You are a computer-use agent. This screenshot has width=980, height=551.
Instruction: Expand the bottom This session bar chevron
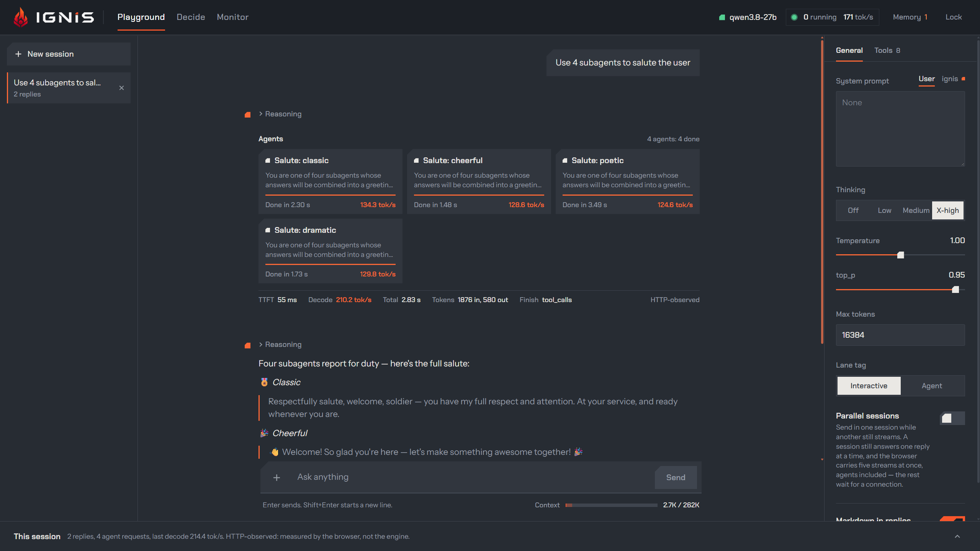(957, 536)
